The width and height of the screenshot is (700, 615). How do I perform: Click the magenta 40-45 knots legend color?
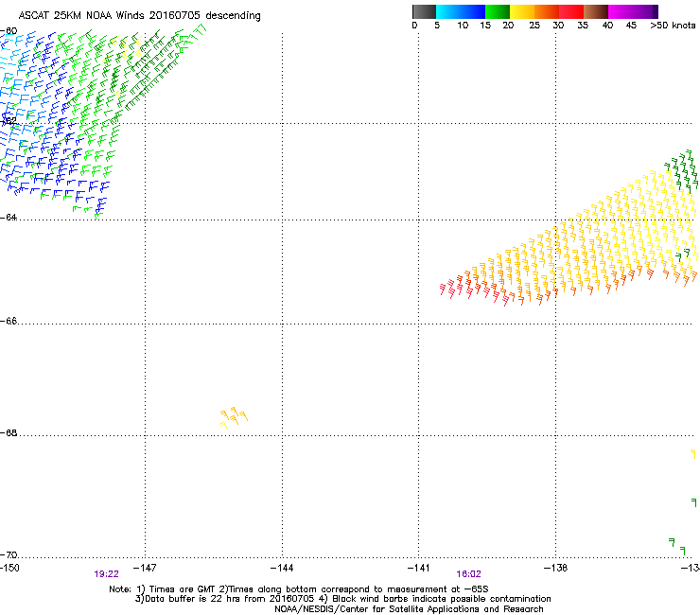[x=621, y=11]
